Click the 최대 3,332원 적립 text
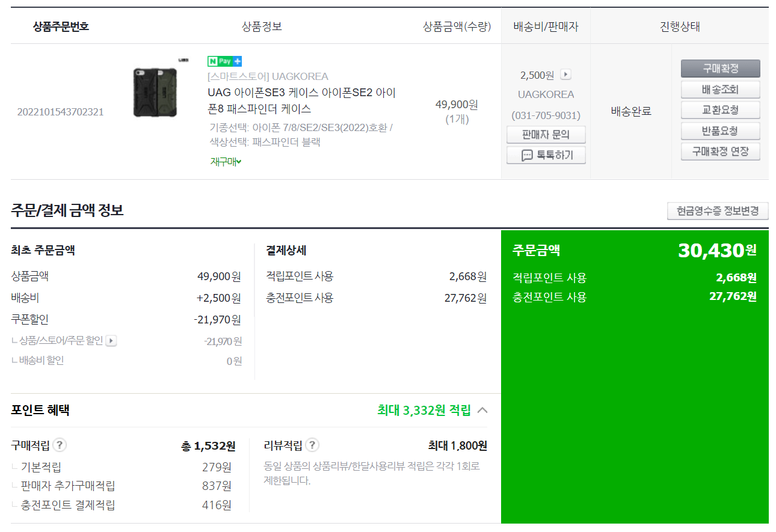776x532 pixels. (424, 411)
